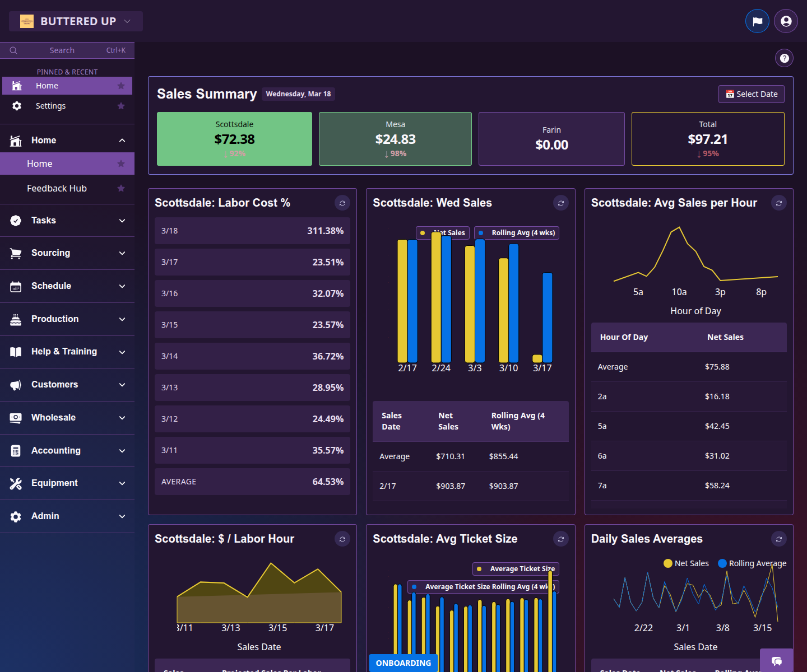Open the Equipment wrench icon
807x672 pixels.
click(x=16, y=483)
